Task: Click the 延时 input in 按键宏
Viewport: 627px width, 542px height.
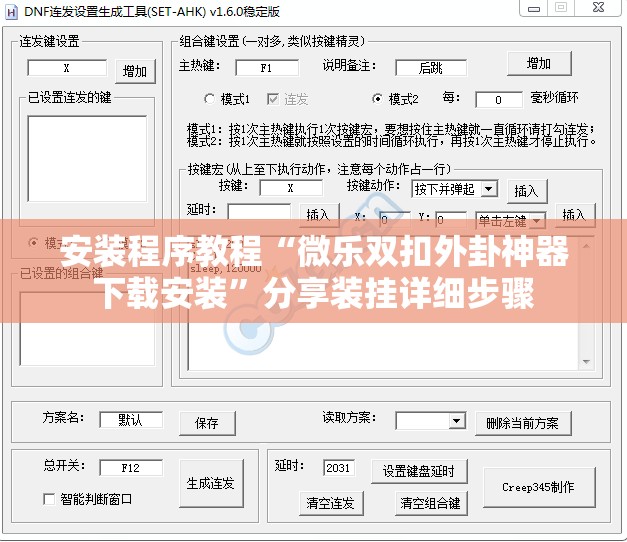Action: click(259, 212)
